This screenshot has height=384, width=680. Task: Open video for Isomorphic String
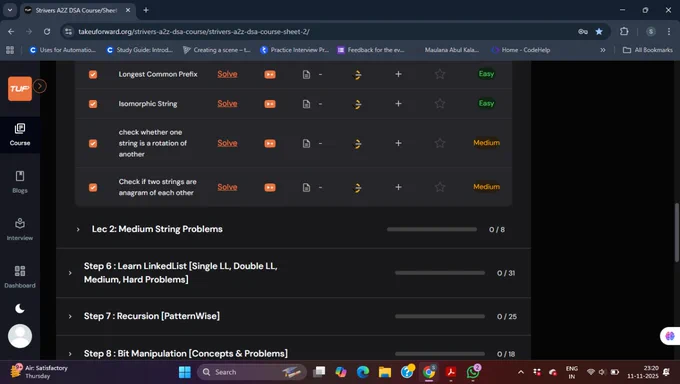pyautogui.click(x=270, y=104)
